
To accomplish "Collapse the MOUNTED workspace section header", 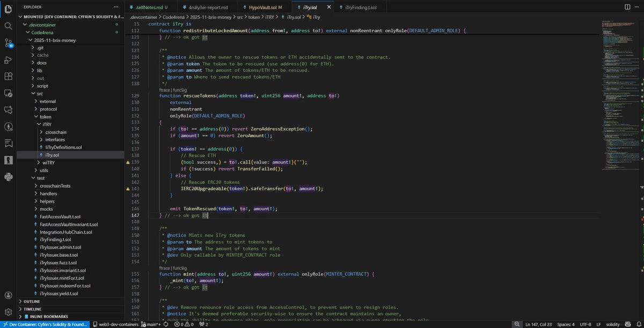I will (71, 17).
